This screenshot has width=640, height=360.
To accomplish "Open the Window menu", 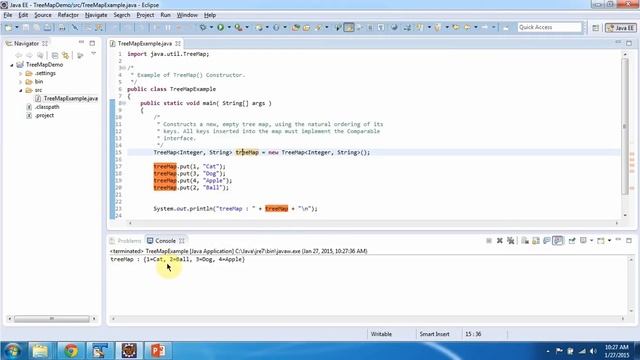I will (187, 15).
